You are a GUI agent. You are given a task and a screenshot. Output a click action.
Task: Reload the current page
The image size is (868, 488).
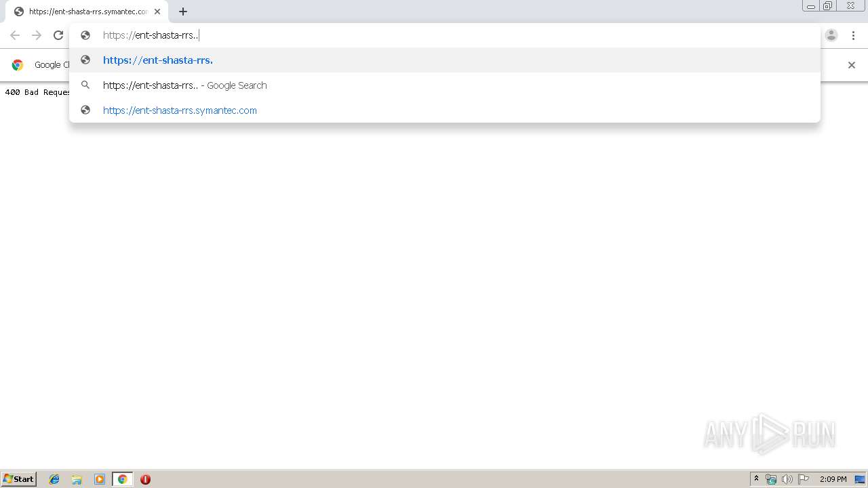[x=58, y=35]
